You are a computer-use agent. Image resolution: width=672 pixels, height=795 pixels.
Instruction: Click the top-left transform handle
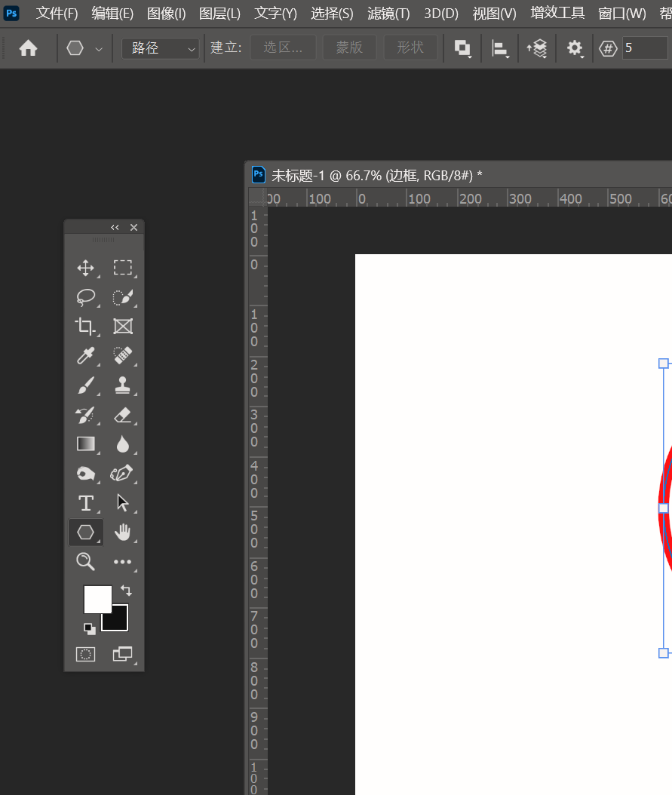pyautogui.click(x=664, y=363)
